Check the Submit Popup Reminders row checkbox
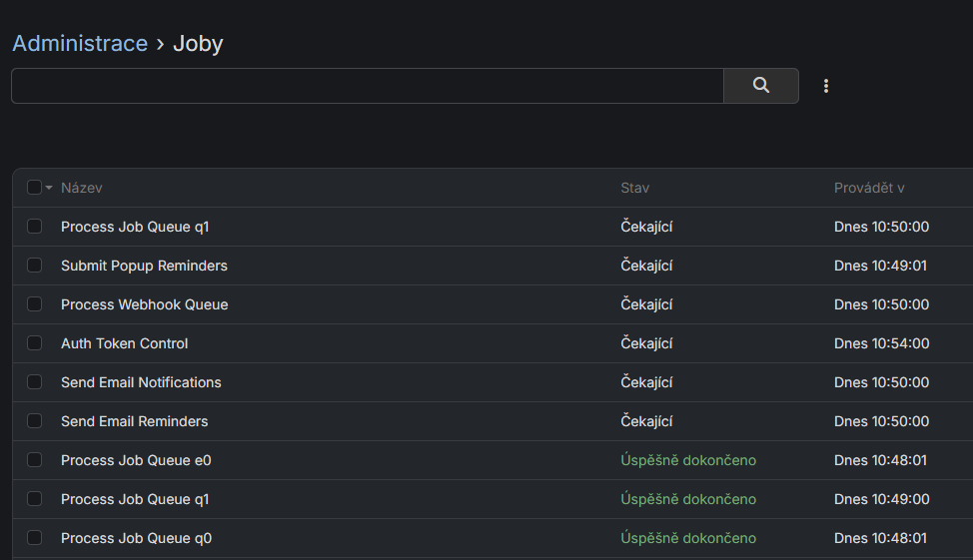 (x=35, y=266)
